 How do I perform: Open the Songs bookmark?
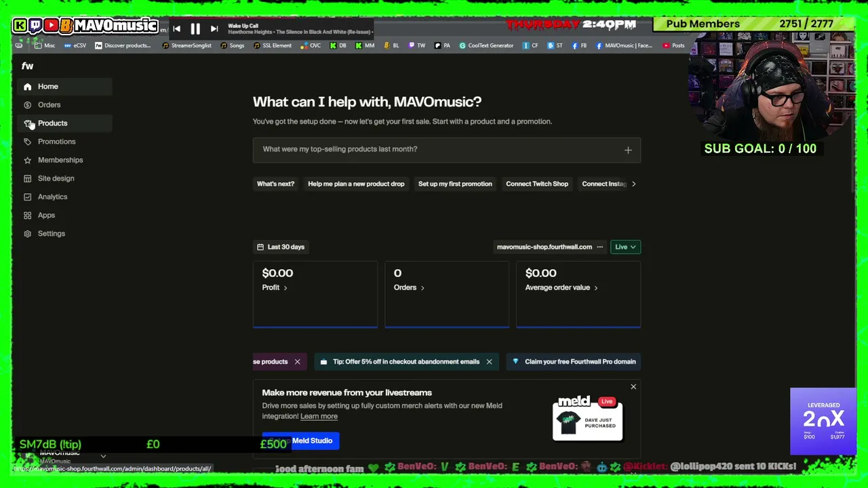point(232,45)
